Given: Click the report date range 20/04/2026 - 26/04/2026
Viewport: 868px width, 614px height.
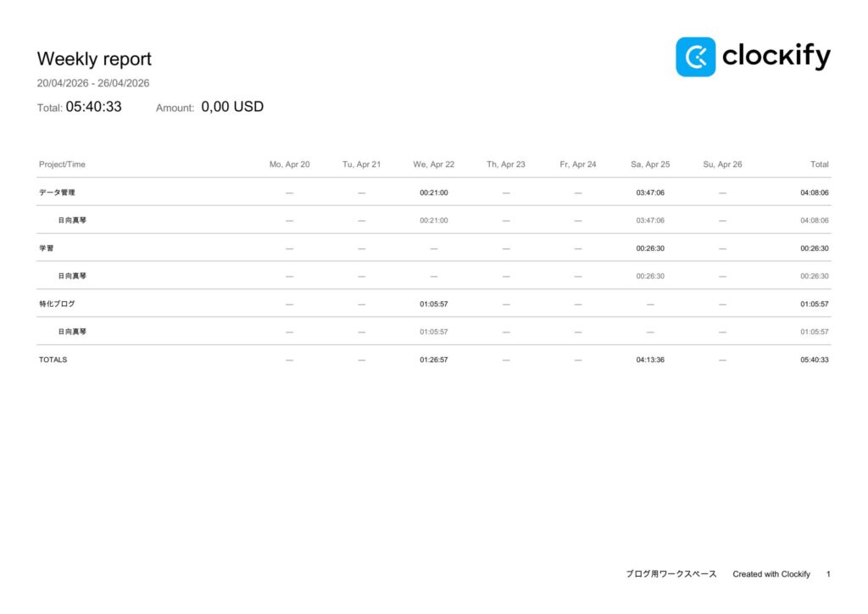Looking at the screenshot, I should (x=93, y=83).
